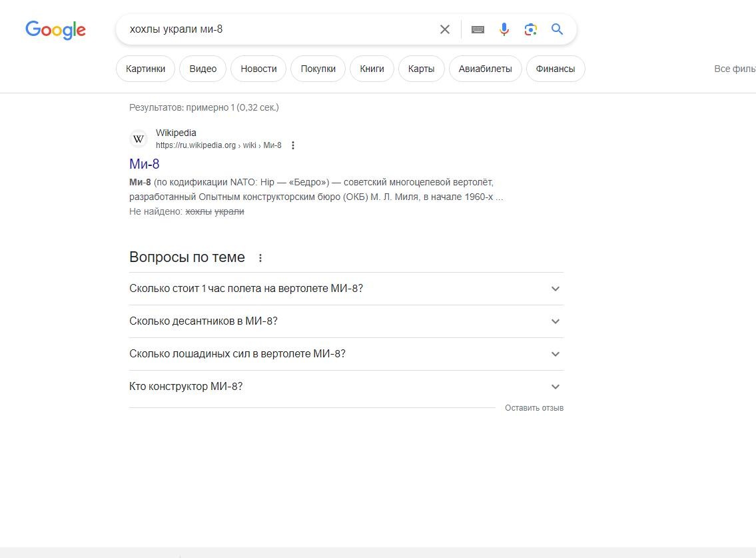756x558 pixels.
Task: Click the struck-through хохлы украли missing terms
Action: [214, 211]
